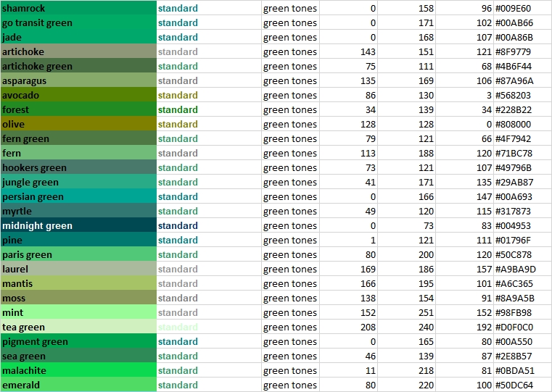Click hex value #49796B

click(x=514, y=167)
